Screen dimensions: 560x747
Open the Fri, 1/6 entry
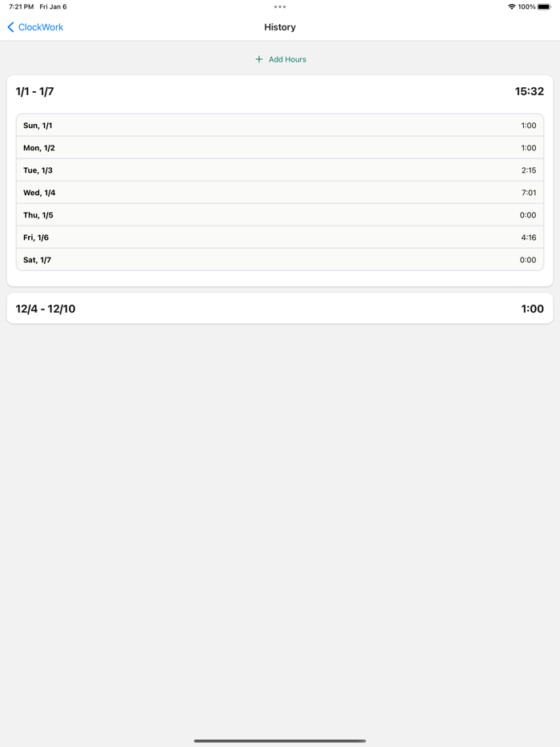click(280, 238)
